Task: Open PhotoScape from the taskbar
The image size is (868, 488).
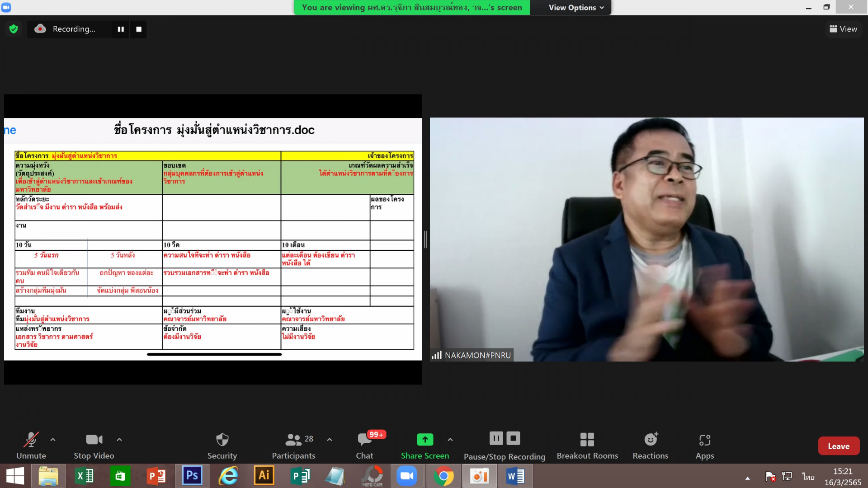Action: pos(372,476)
